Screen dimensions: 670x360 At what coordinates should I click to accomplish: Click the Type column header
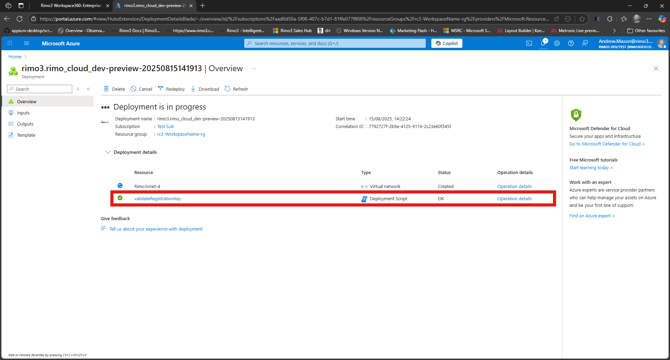click(366, 173)
